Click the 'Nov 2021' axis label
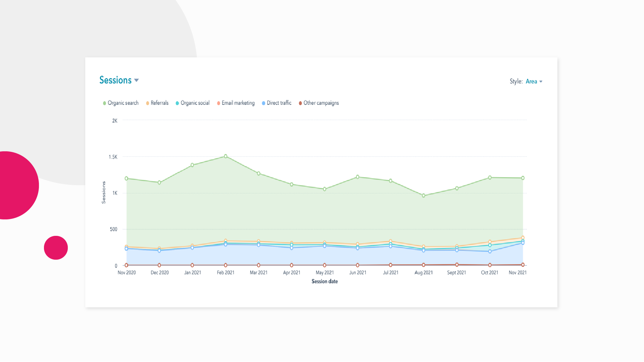Viewport: 644px width, 362px height. point(517,273)
